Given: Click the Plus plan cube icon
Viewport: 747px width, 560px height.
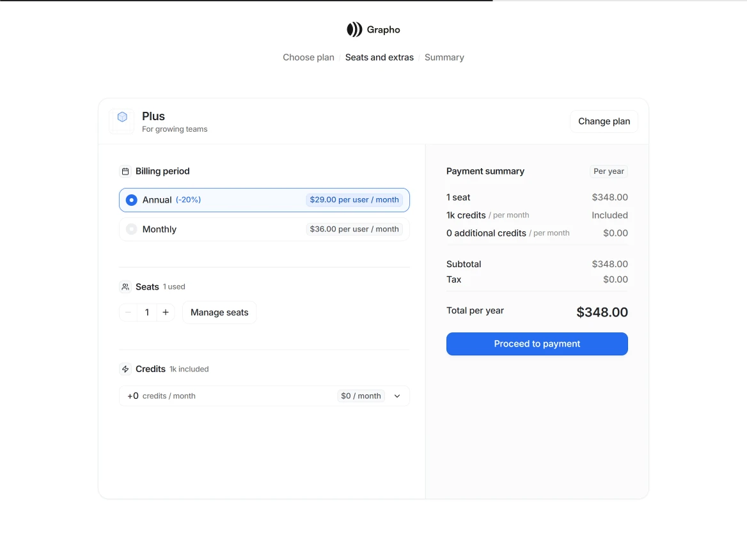Looking at the screenshot, I should (122, 117).
